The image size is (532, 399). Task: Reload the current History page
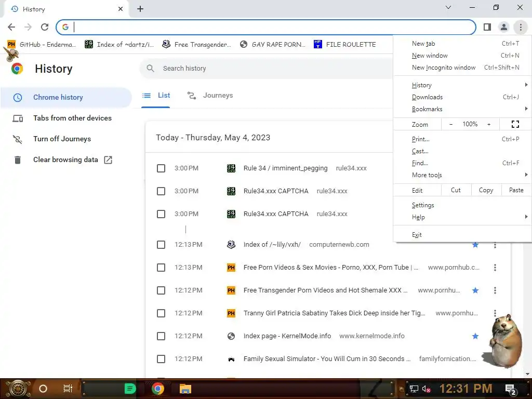45,27
